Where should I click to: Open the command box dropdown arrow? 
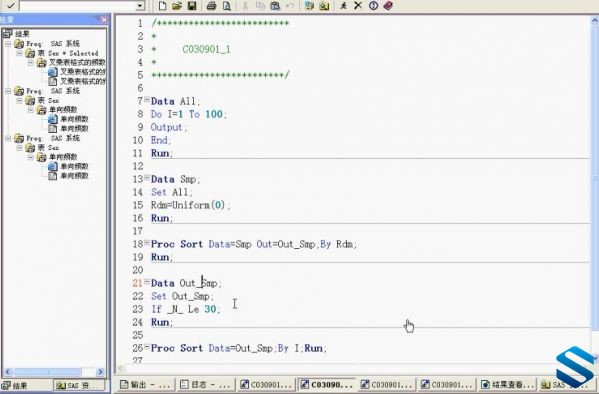[140, 6]
